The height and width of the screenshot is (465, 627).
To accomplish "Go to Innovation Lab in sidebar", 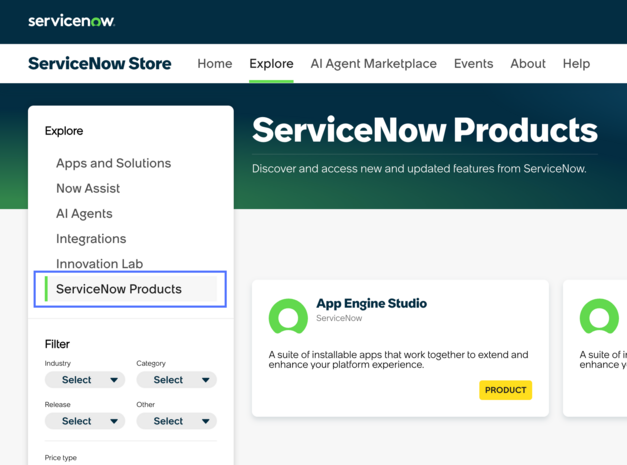I will tap(100, 264).
